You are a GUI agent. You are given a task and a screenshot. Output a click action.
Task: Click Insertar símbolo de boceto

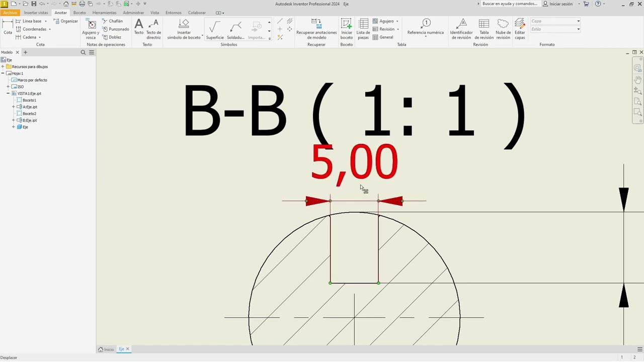(x=184, y=29)
